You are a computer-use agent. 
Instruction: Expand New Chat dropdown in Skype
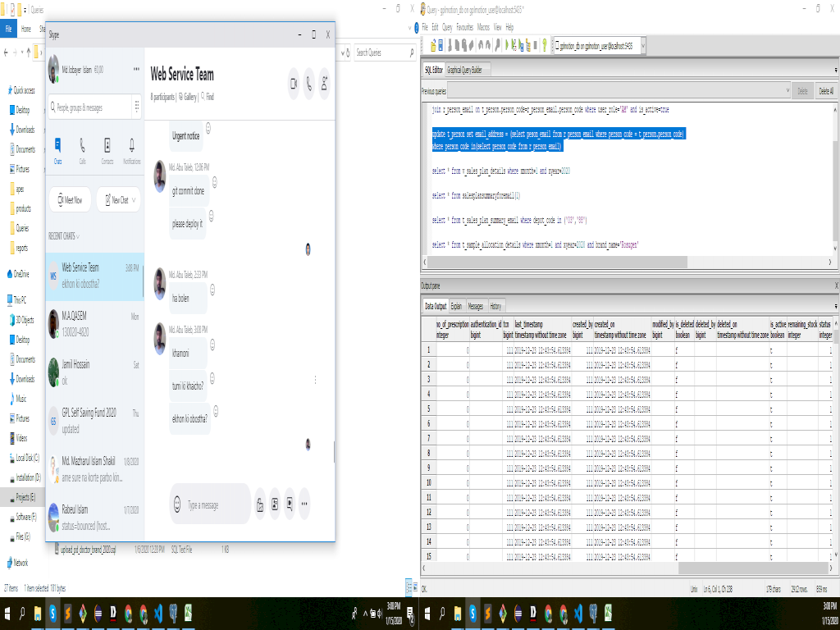click(134, 200)
